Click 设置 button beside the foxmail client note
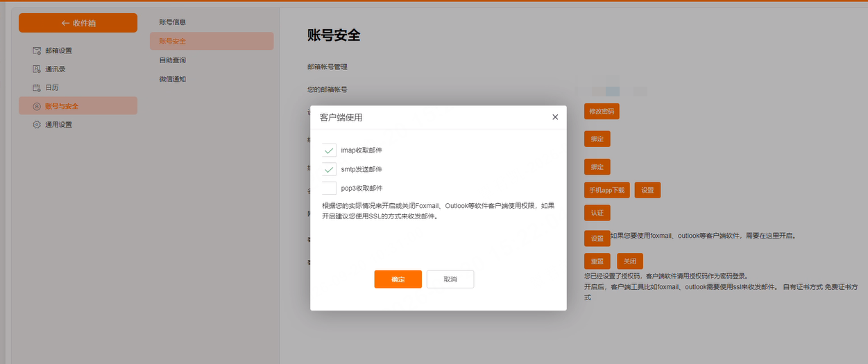 (x=597, y=239)
